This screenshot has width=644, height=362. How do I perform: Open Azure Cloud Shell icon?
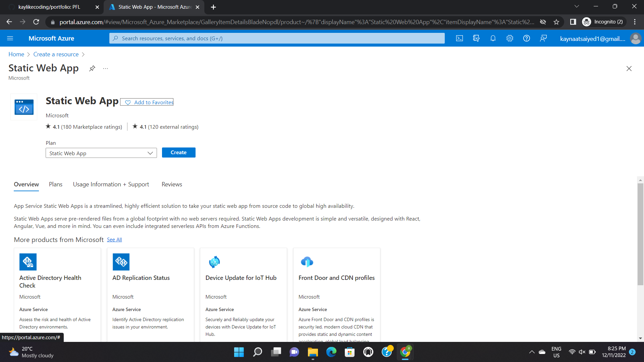460,39
